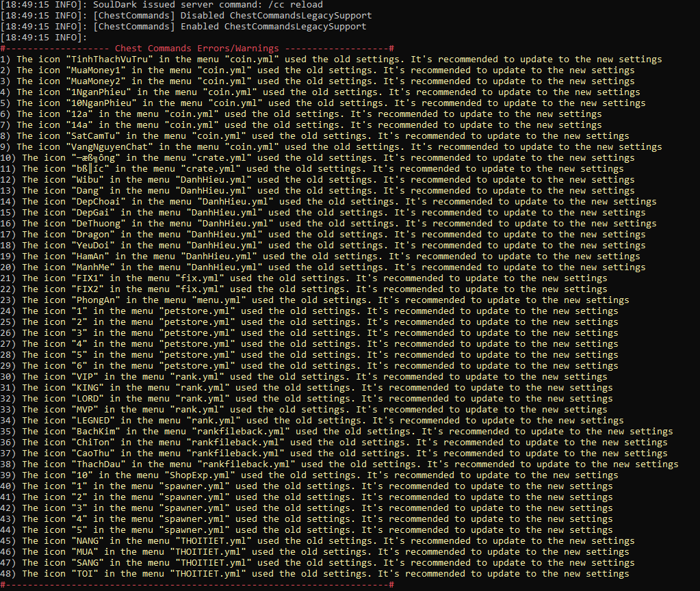Click petstore.yml warning for icon "6"

[309, 365]
